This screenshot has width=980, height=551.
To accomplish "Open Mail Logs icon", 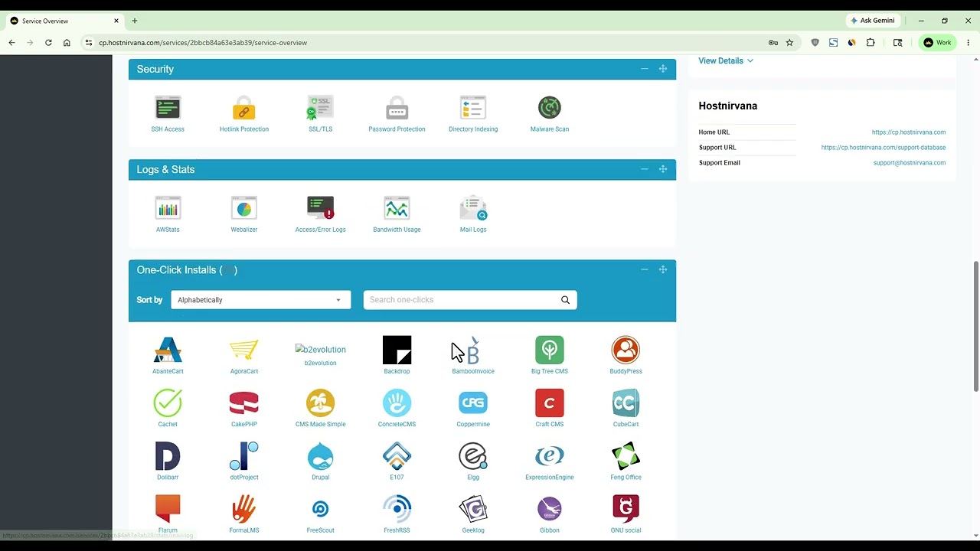I will click(x=473, y=208).
